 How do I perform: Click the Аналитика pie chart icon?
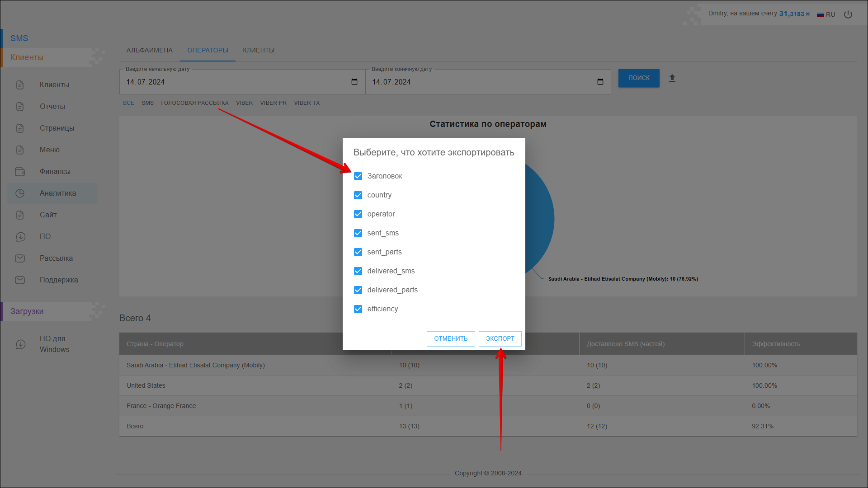20,193
